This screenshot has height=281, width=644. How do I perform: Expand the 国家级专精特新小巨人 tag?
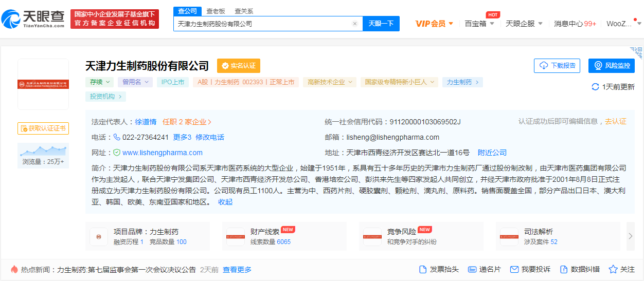[x=400, y=82]
